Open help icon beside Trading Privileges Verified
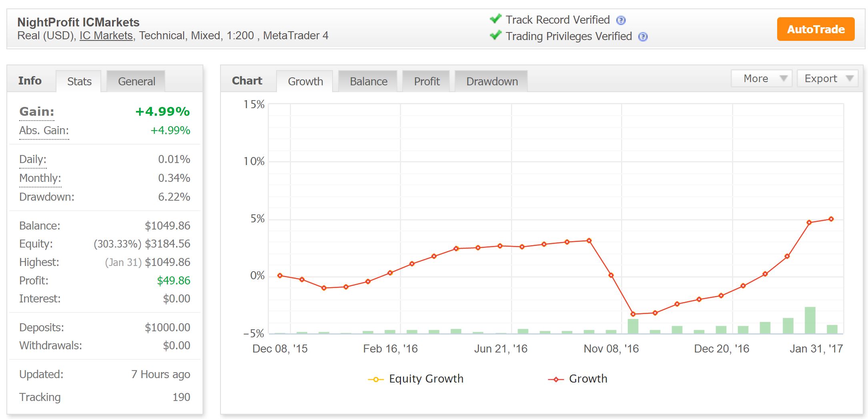 (643, 37)
